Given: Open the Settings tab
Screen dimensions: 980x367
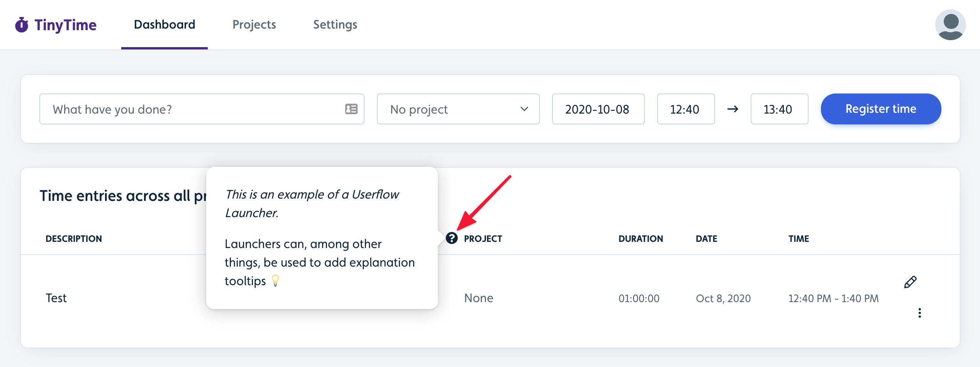Looking at the screenshot, I should (x=335, y=25).
